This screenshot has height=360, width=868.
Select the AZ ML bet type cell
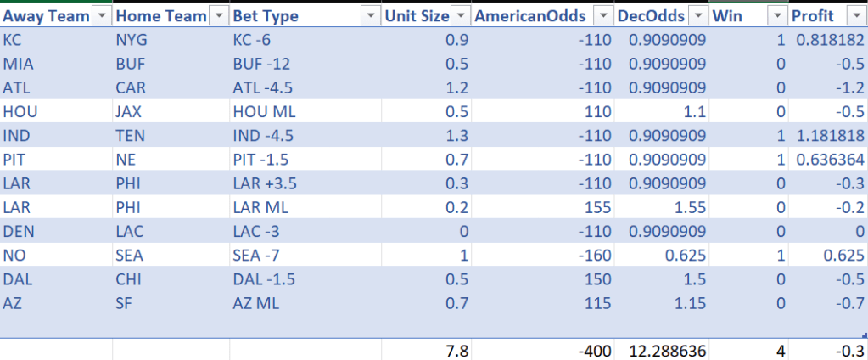[256, 303]
